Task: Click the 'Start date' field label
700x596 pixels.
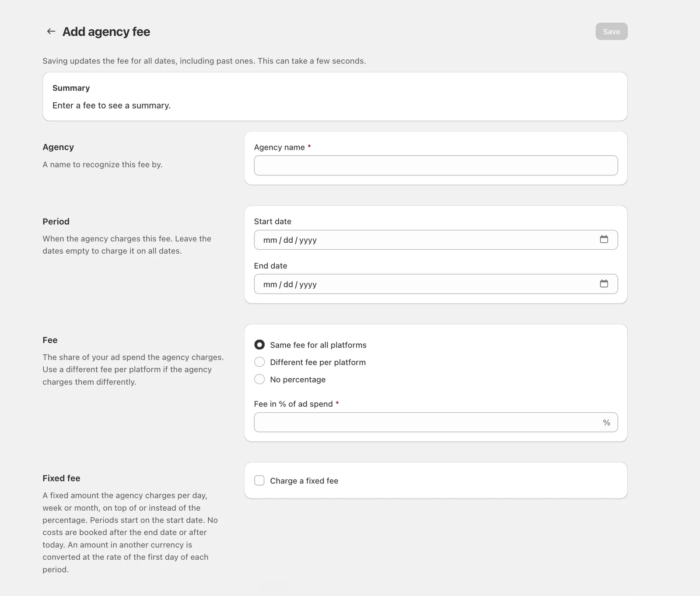Action: (273, 221)
